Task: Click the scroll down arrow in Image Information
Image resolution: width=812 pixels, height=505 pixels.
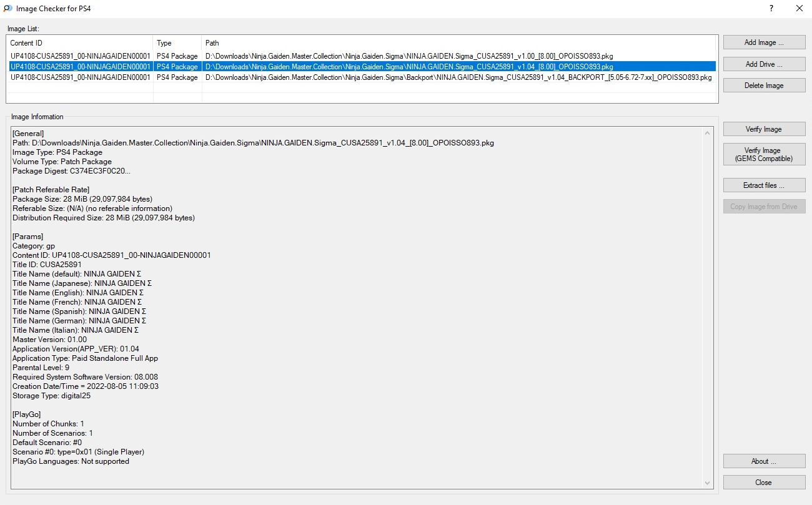Action: point(708,483)
